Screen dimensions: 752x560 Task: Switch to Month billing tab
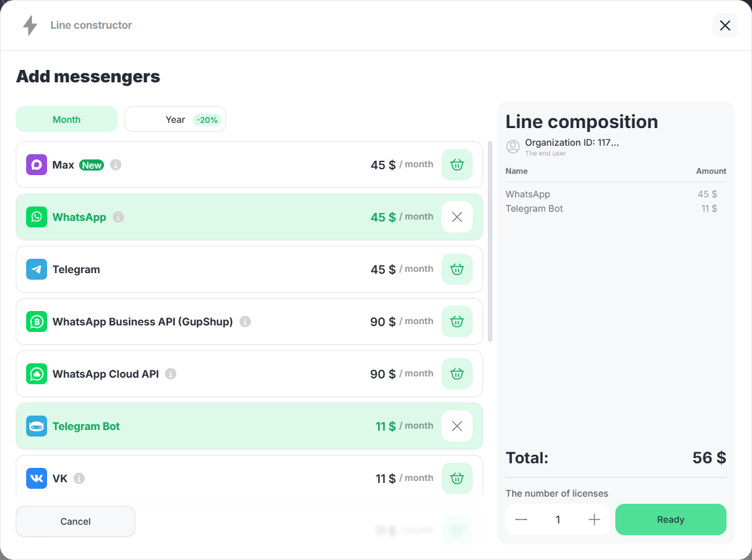tap(67, 120)
